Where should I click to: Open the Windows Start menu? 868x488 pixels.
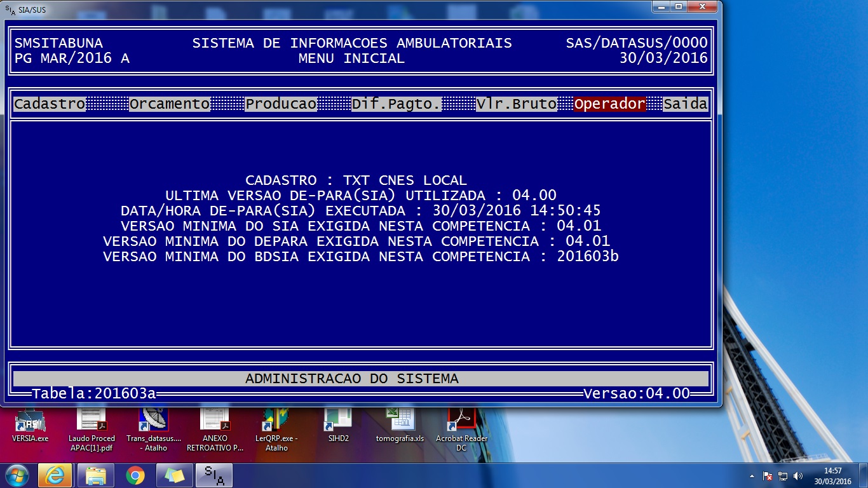16,475
